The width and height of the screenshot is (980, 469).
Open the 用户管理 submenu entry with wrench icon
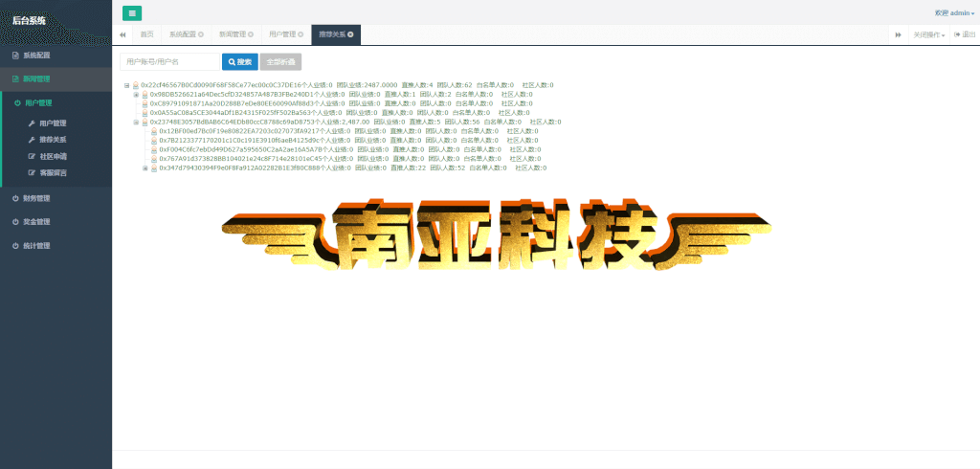tap(56, 123)
